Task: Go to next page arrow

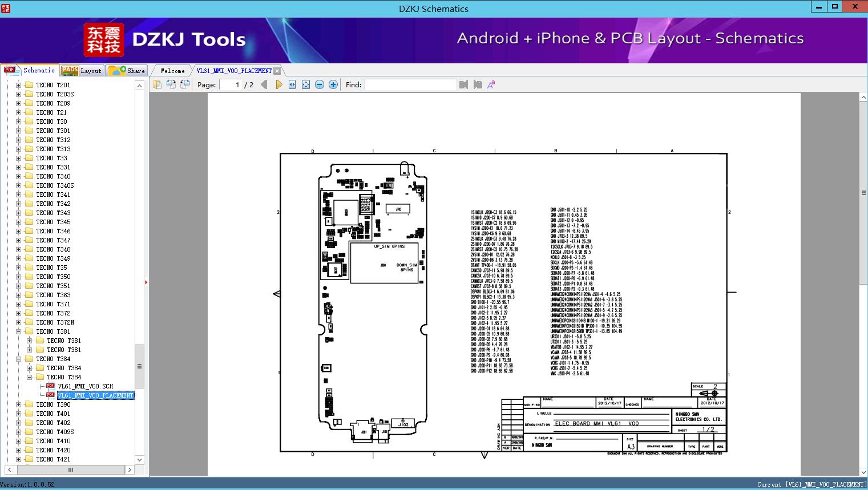Action: point(278,84)
